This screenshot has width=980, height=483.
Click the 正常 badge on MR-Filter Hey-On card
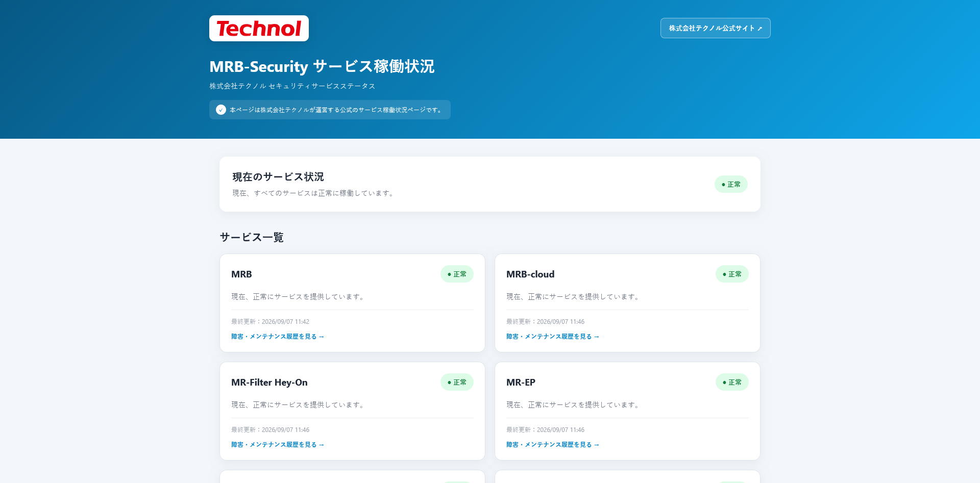pyautogui.click(x=457, y=382)
